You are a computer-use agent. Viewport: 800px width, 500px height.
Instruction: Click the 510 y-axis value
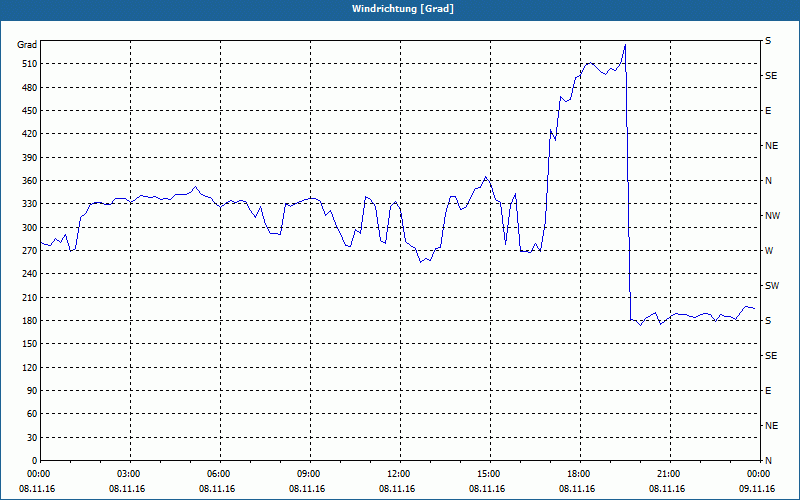(x=30, y=64)
